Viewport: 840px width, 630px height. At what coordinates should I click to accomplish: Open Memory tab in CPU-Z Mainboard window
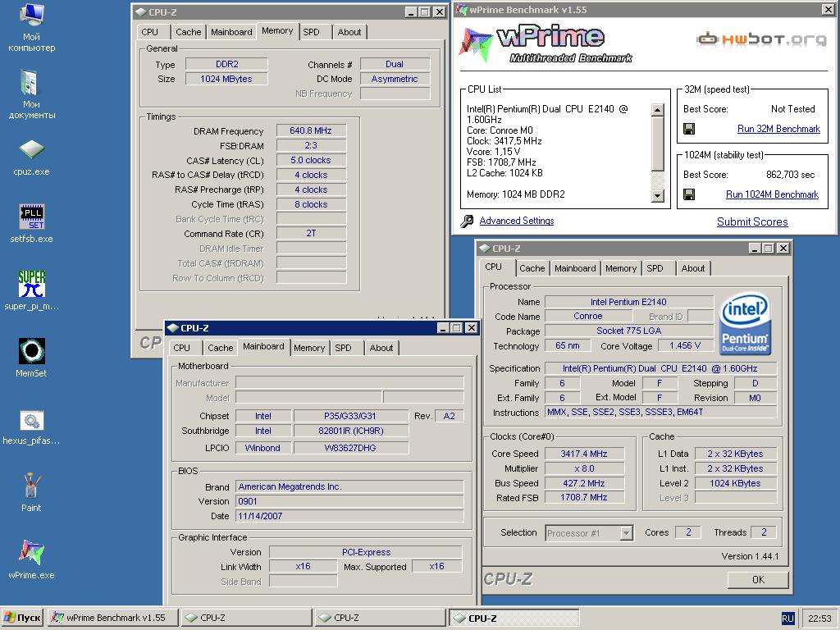pos(309,348)
